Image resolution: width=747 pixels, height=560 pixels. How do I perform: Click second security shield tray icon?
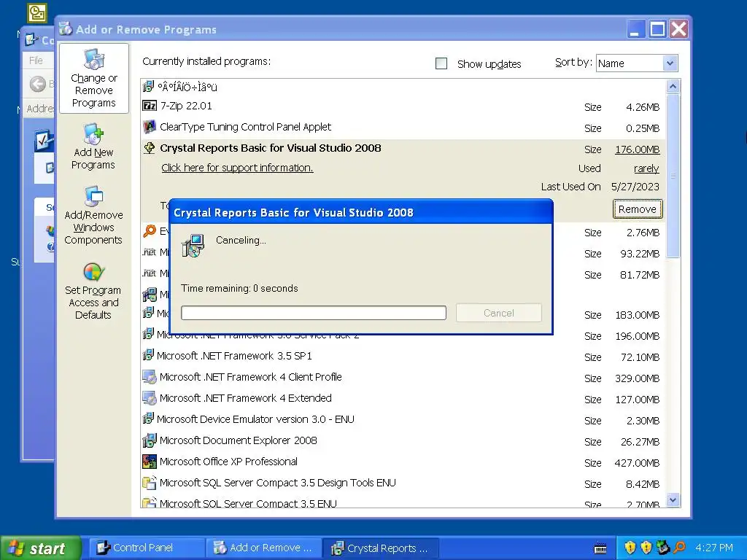(646, 548)
